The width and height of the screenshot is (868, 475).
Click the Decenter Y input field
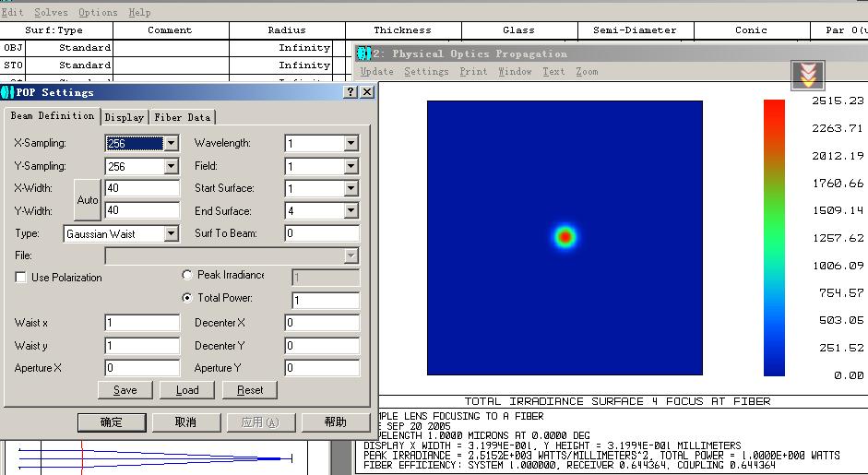pyautogui.click(x=322, y=346)
